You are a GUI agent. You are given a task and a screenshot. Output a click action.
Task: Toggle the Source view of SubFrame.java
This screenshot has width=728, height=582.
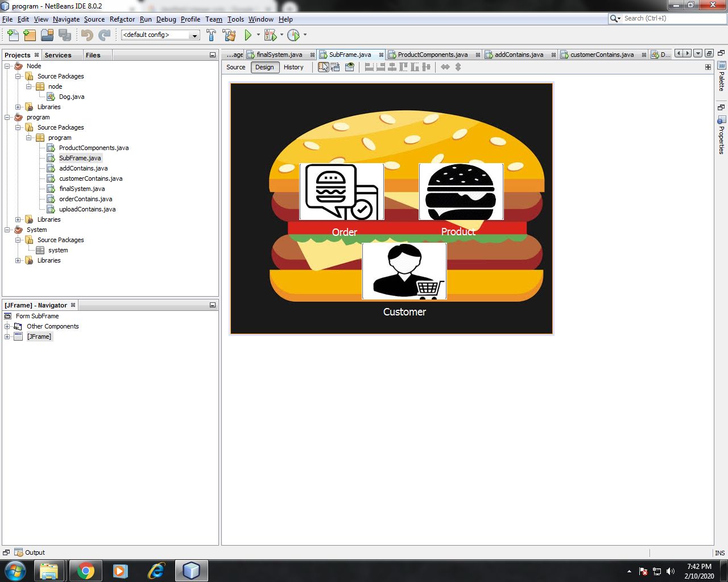tap(235, 67)
